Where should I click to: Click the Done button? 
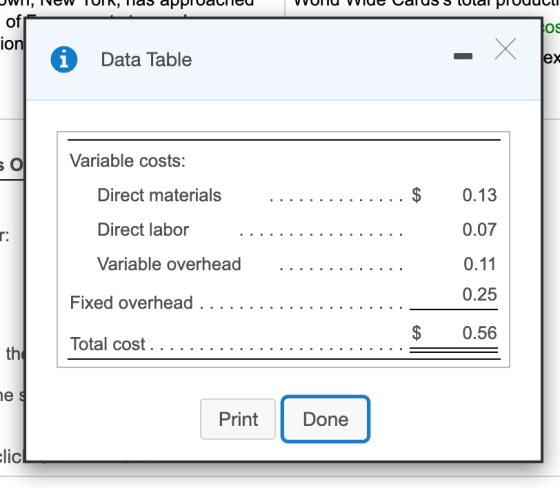(325, 419)
